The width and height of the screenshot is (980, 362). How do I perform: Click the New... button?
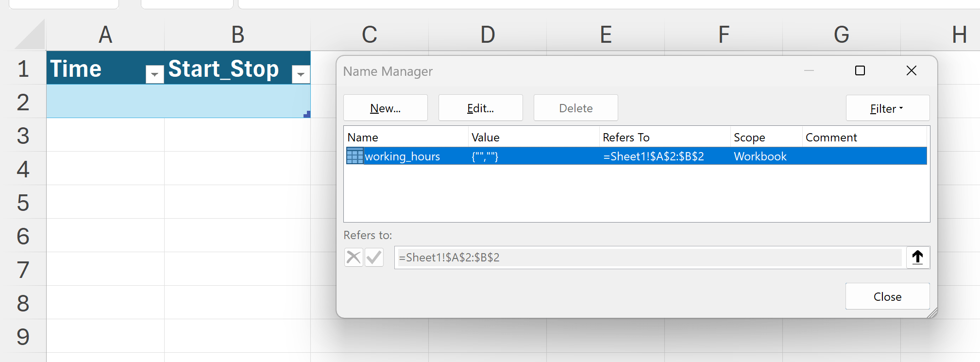click(386, 108)
